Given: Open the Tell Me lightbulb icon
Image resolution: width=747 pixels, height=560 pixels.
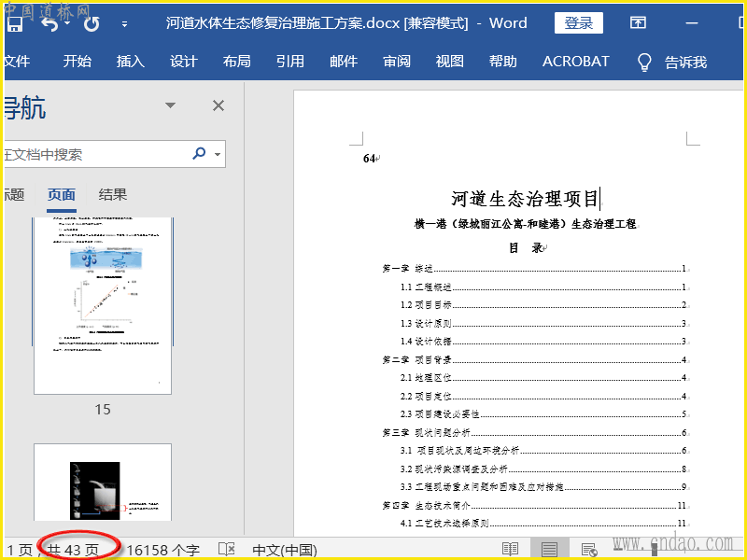Looking at the screenshot, I should tap(644, 62).
